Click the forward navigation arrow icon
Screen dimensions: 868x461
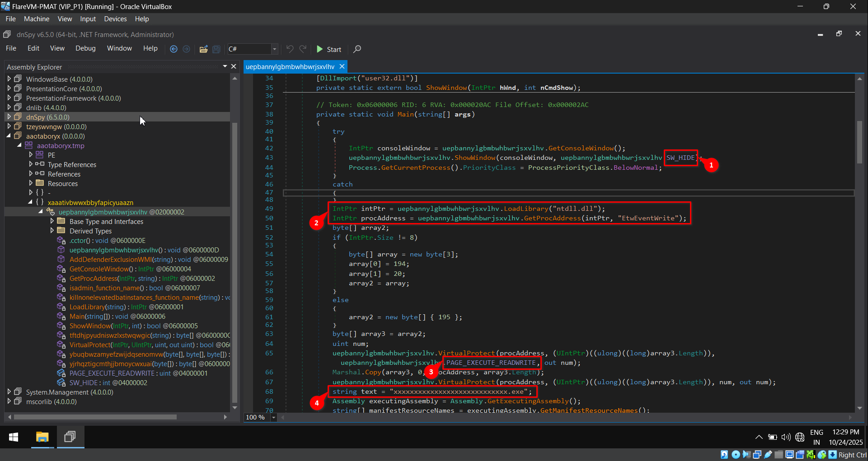186,49
